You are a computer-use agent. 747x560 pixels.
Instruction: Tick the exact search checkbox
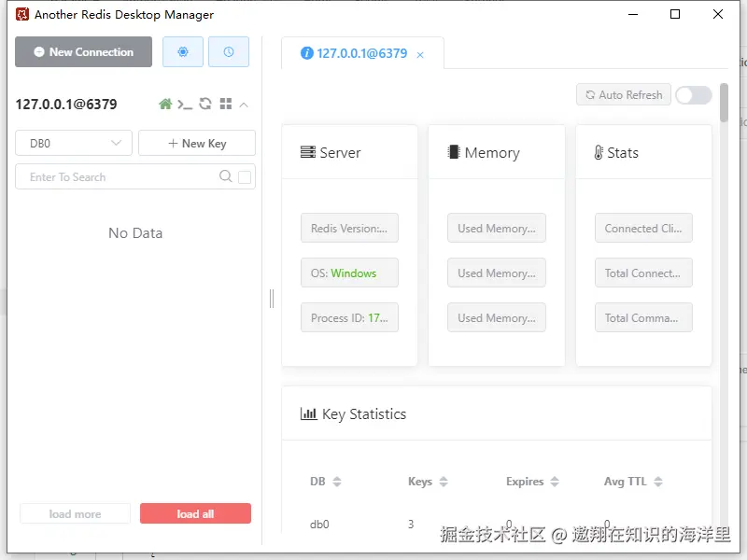[245, 177]
